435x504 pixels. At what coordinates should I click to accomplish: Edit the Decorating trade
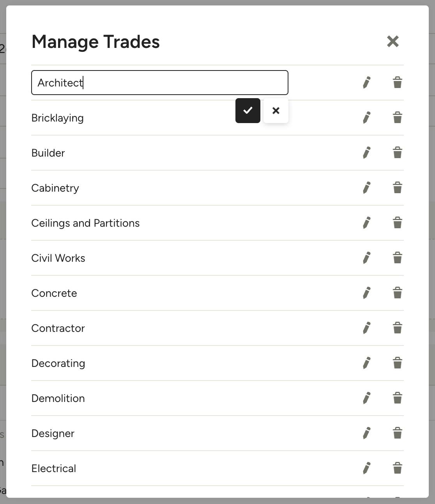coord(366,363)
